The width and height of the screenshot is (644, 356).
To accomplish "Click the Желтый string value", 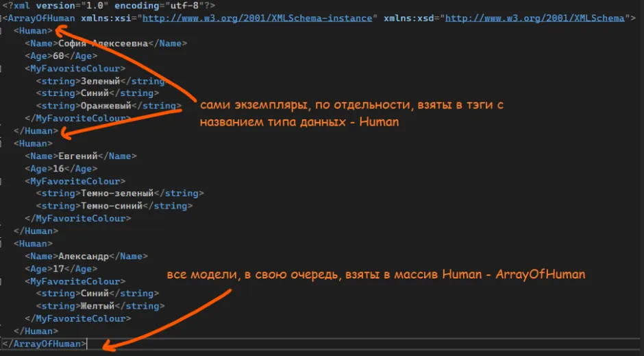I will click(x=97, y=306).
